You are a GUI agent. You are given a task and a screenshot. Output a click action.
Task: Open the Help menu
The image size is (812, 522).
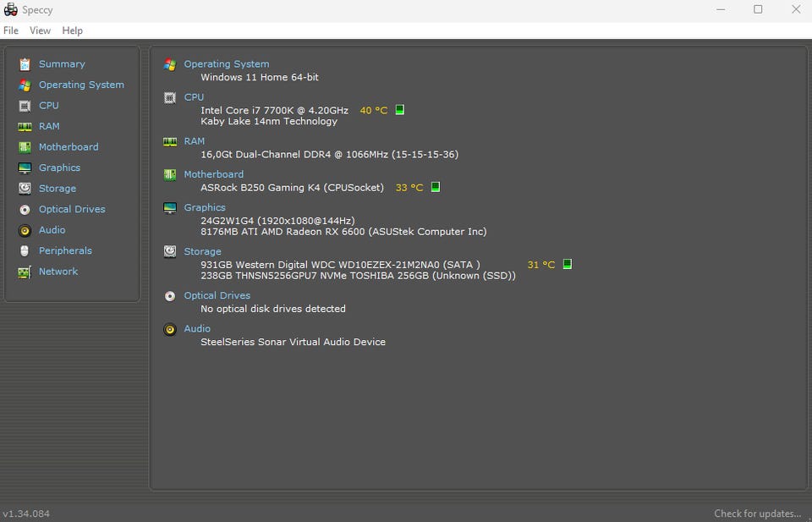[x=73, y=30]
